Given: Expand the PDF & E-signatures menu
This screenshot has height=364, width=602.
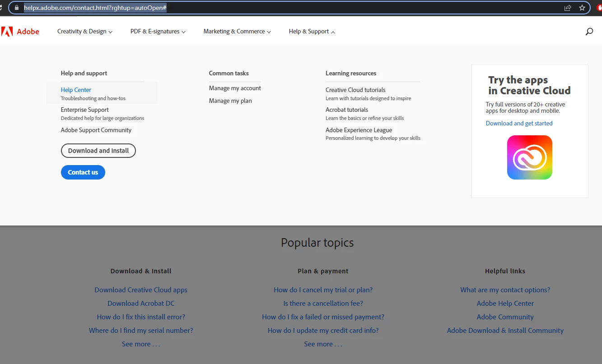Looking at the screenshot, I should pyautogui.click(x=158, y=32).
